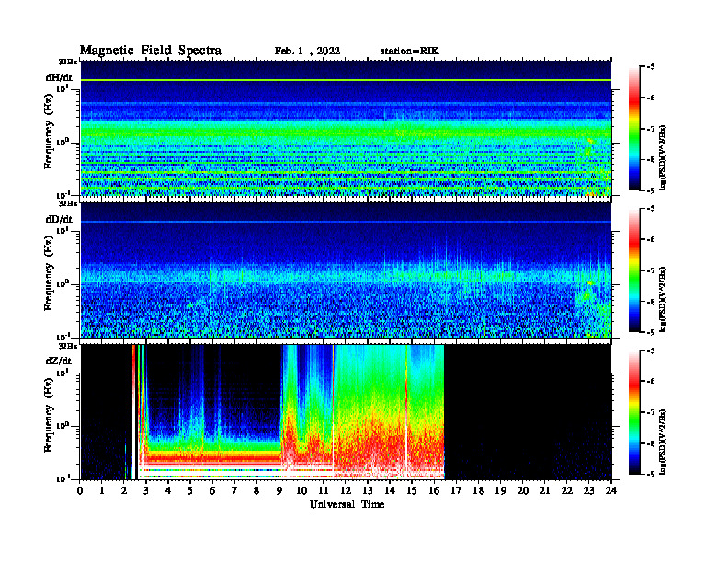The image size is (728, 563).
Task: Click the log PSD unit label beside dH/dt color bar
Action: click(x=664, y=157)
